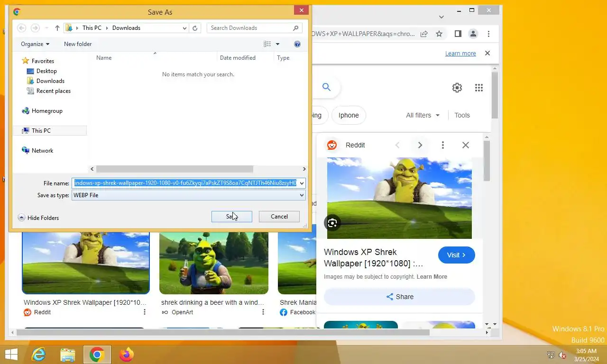Open Google apps grid icon

[479, 88]
